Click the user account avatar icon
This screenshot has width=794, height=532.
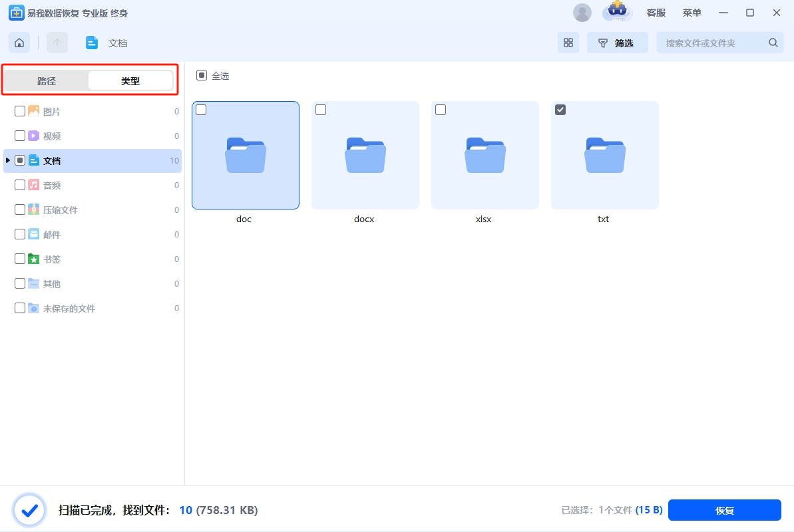[582, 13]
